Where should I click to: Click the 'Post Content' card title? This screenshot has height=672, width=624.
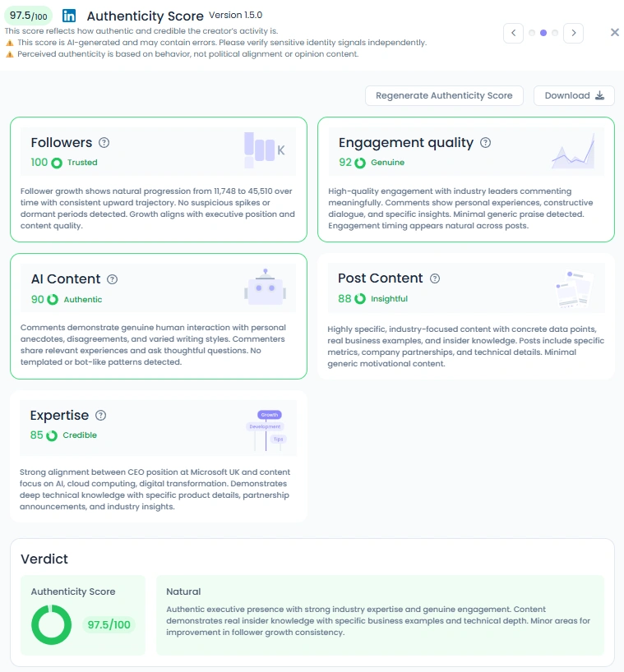click(x=380, y=278)
